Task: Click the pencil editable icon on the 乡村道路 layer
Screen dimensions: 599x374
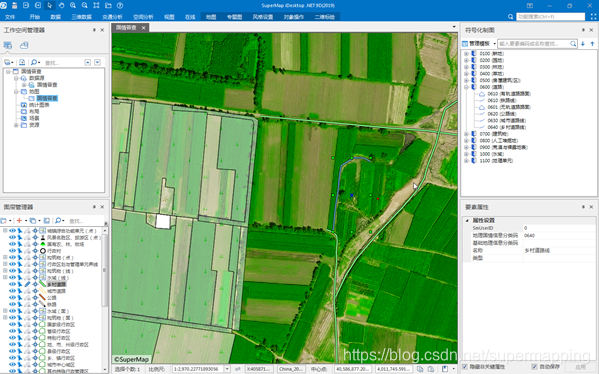Action: (x=27, y=284)
